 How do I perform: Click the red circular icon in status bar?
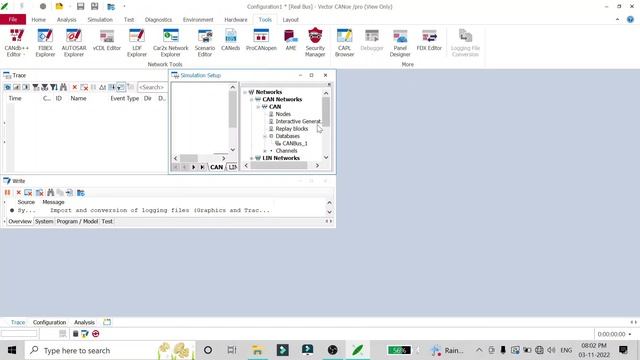coord(96,334)
